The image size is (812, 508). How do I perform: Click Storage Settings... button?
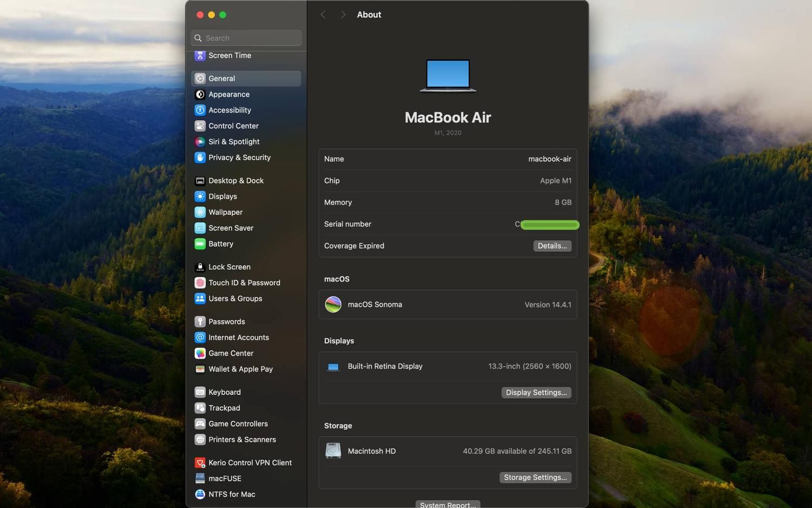(535, 478)
